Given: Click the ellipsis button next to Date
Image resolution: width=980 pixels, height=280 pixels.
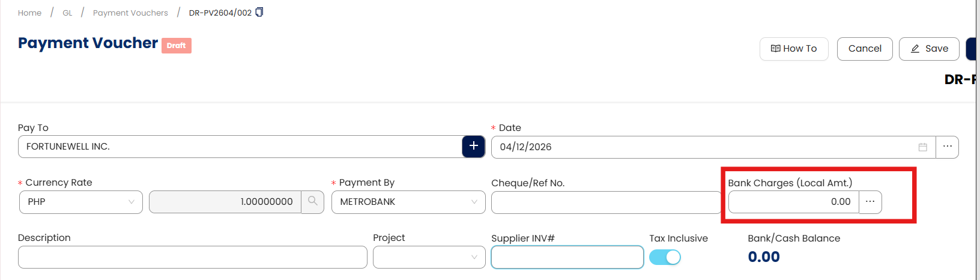Looking at the screenshot, I should pyautogui.click(x=947, y=147).
